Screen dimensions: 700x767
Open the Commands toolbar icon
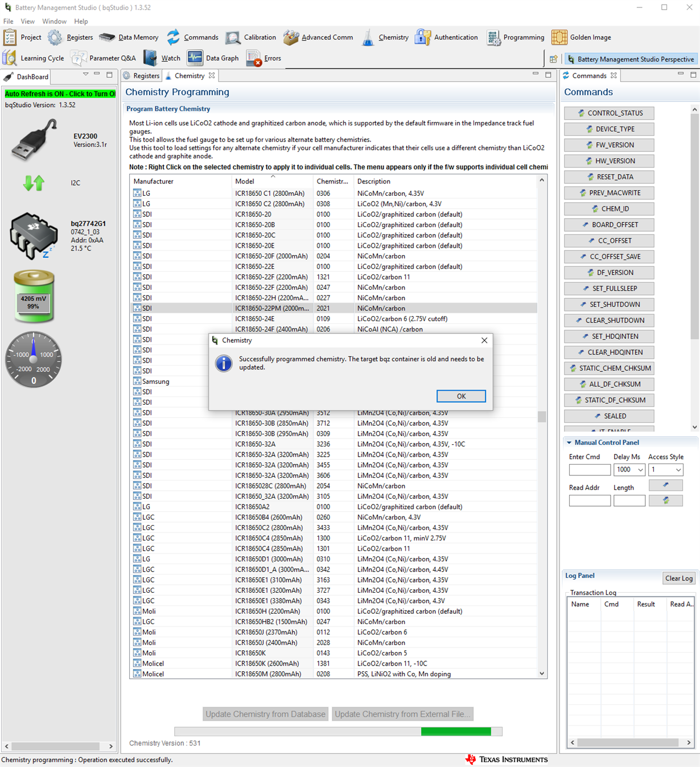click(173, 38)
